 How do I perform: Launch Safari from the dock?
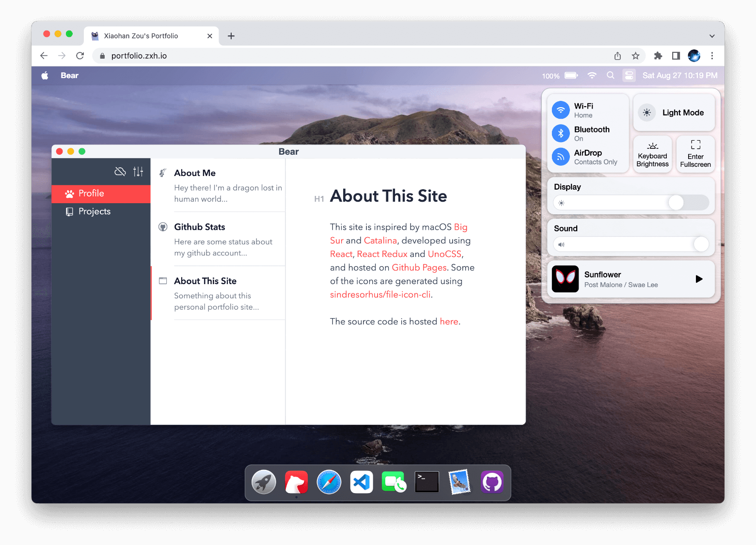coord(329,482)
